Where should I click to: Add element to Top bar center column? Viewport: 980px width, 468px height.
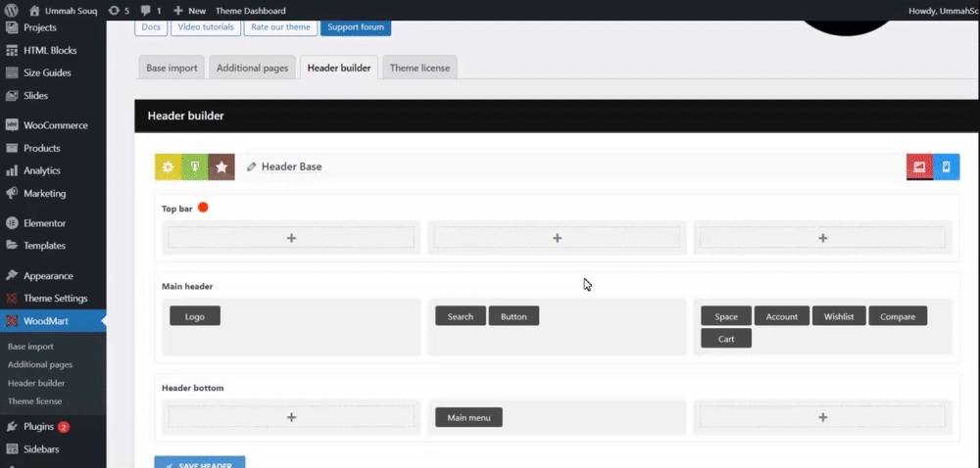coord(557,238)
